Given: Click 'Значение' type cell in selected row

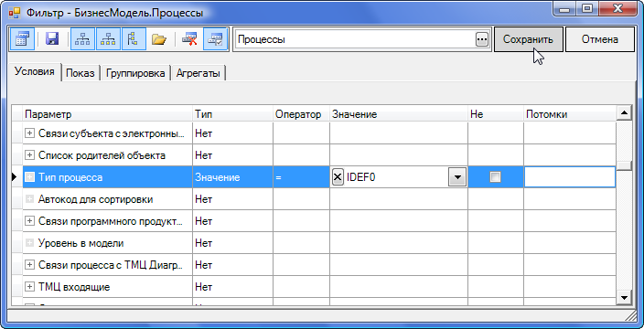Looking at the screenshot, I should pyautogui.click(x=233, y=177).
